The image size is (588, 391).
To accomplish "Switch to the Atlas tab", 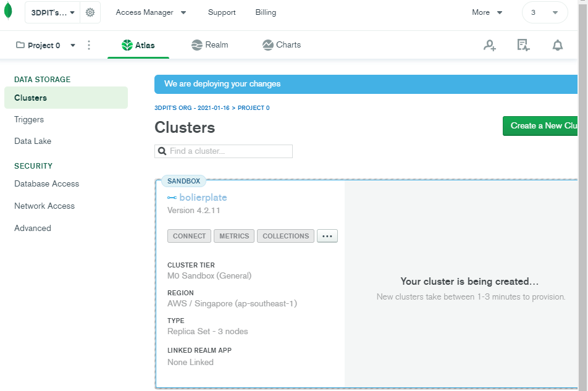I will point(138,45).
